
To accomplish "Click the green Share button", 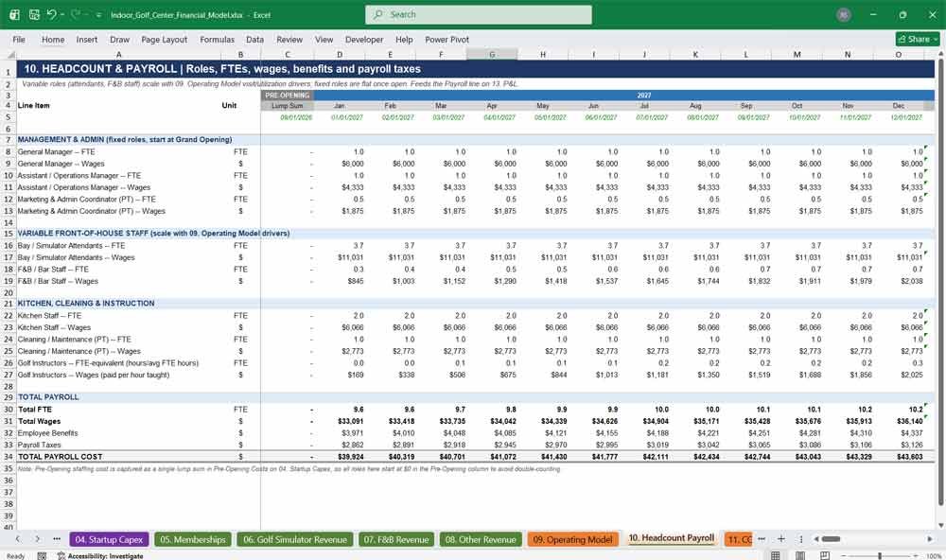I will [918, 39].
